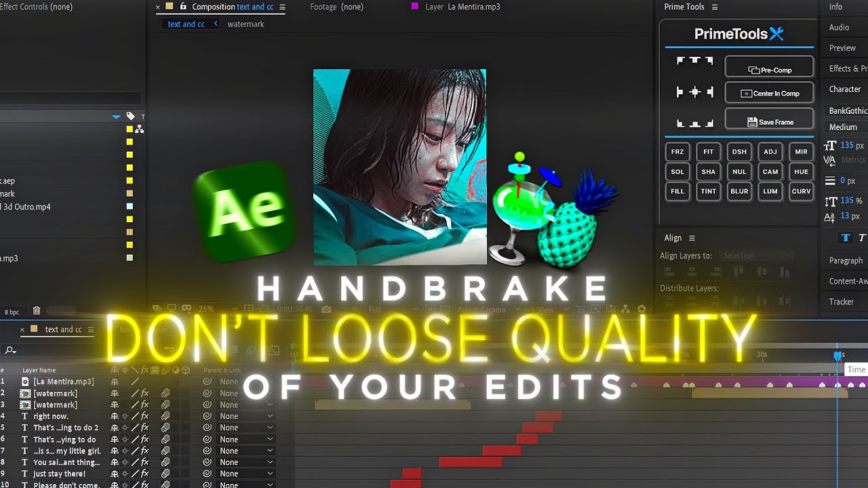Open the Audio panel tab
Image resolution: width=868 pixels, height=488 pixels.
[839, 27]
